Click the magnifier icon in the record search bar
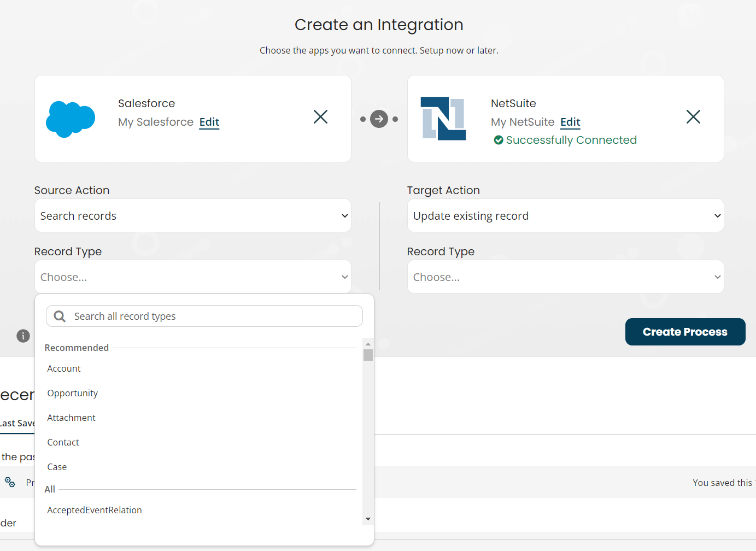756x551 pixels. coord(59,316)
